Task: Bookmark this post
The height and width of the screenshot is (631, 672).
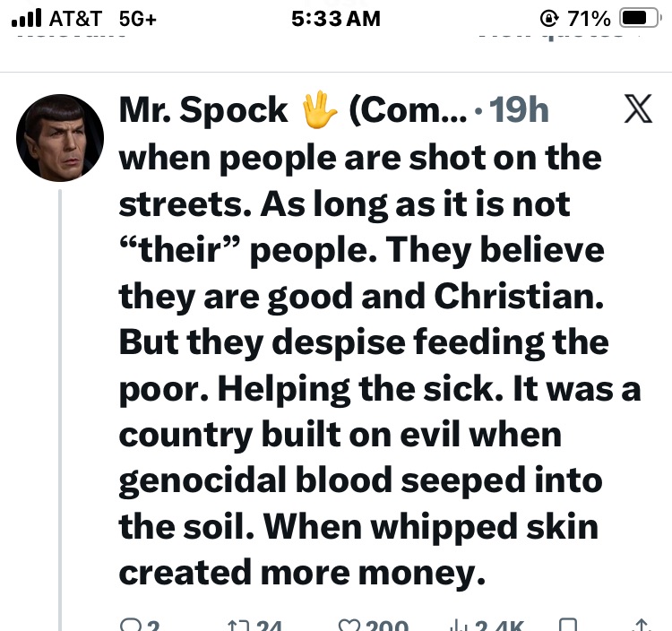Action: tap(566, 625)
